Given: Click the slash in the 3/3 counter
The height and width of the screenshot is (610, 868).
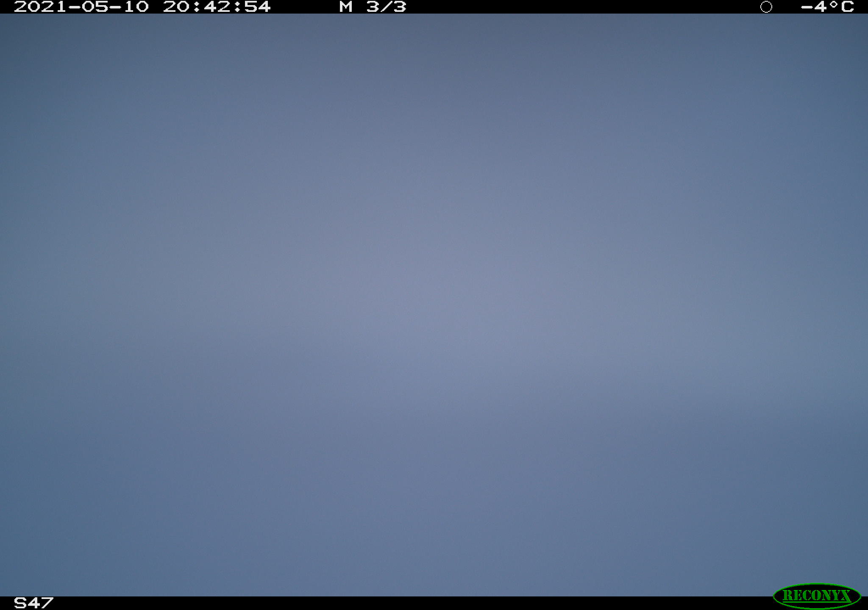Looking at the screenshot, I should (x=386, y=7).
